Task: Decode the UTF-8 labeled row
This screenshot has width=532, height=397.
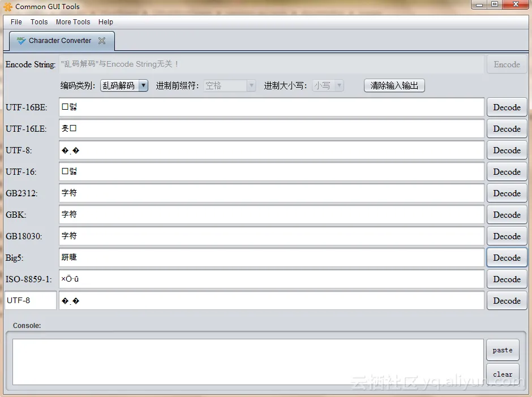Action: point(507,150)
